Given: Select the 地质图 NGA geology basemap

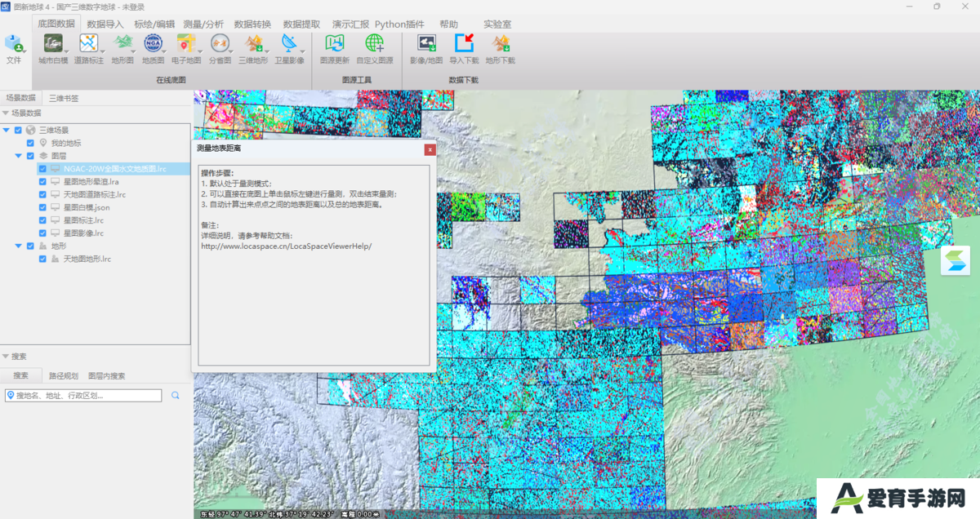Looking at the screenshot, I should click(x=153, y=43).
